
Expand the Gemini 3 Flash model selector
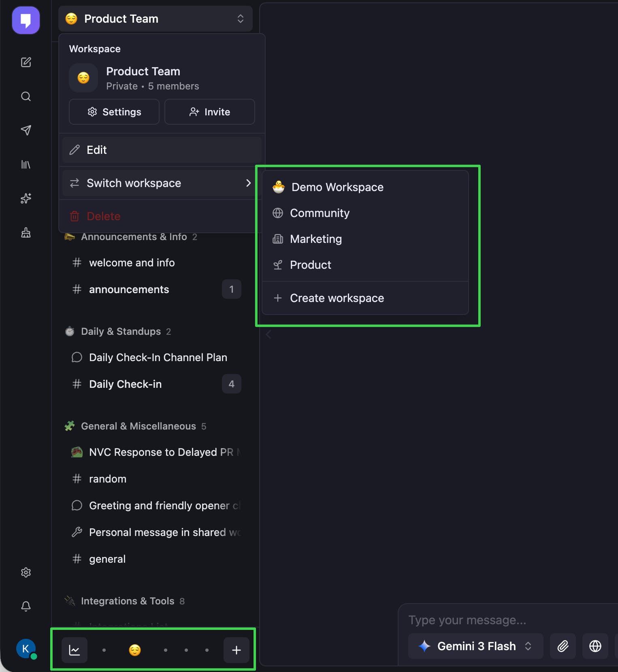(475, 646)
